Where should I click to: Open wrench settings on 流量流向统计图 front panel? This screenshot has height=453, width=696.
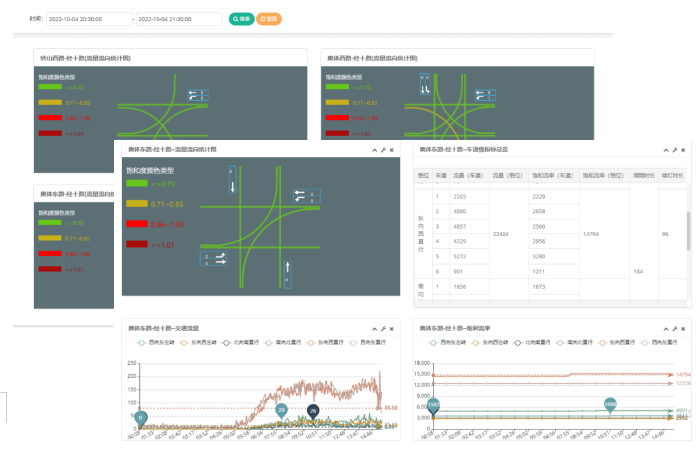[x=382, y=149]
